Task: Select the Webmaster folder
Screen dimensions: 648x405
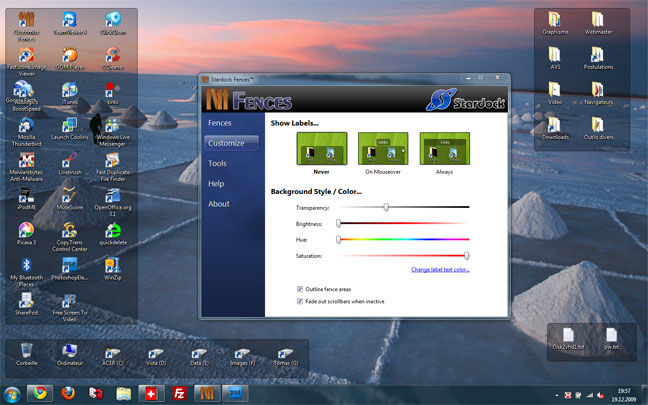Action: pos(598,23)
